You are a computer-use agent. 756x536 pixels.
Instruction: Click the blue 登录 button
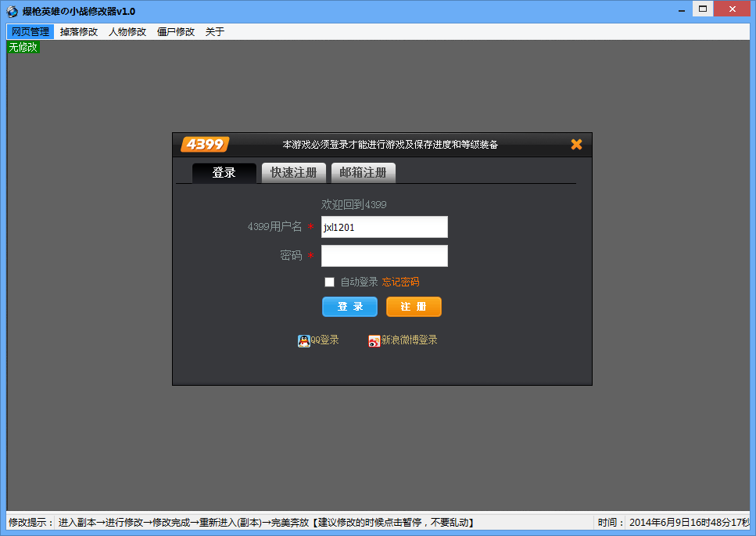[x=349, y=307]
